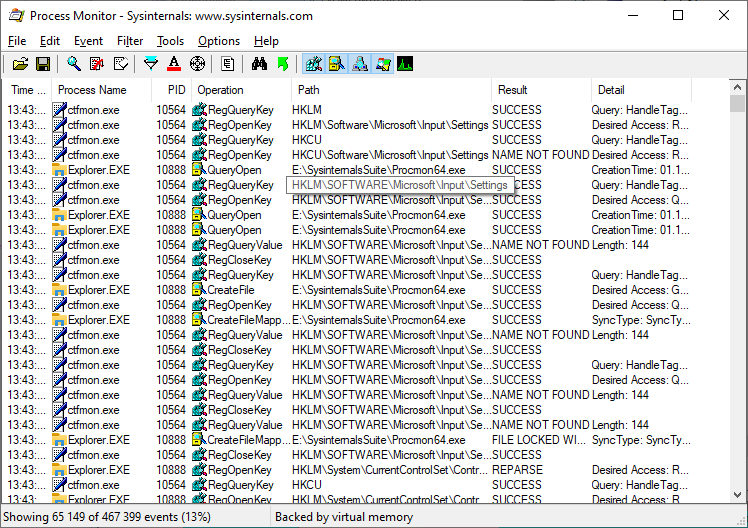Open the Event menu

[x=88, y=41]
